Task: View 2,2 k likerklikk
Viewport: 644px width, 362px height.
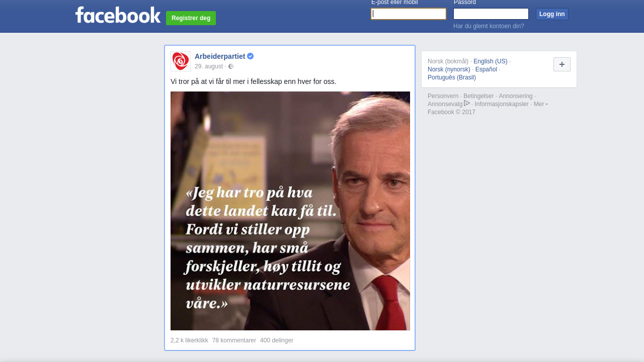Action: [189, 340]
